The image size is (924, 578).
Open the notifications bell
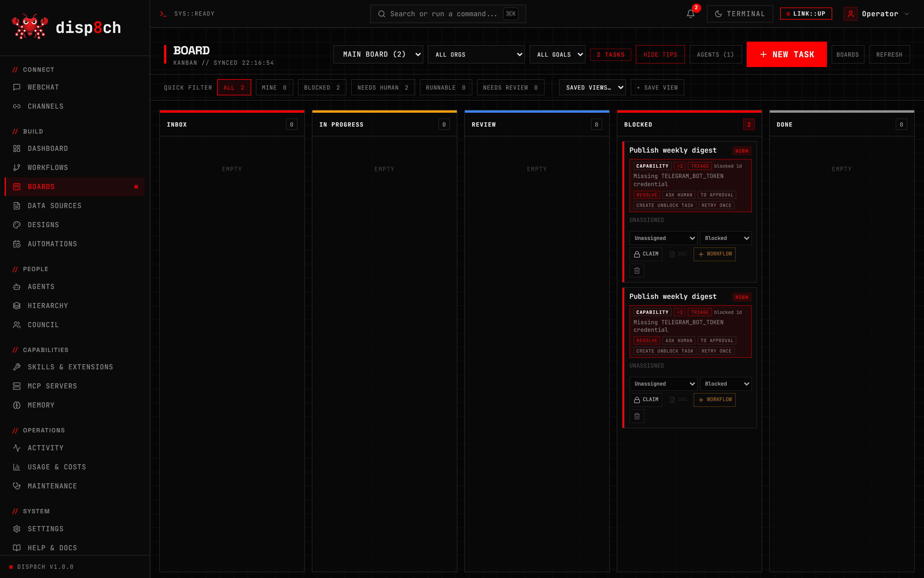[690, 14]
